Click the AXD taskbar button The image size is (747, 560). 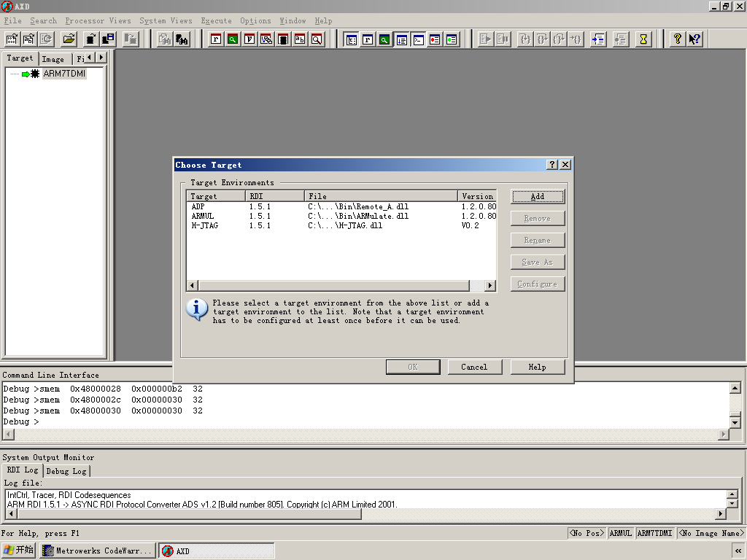216,551
